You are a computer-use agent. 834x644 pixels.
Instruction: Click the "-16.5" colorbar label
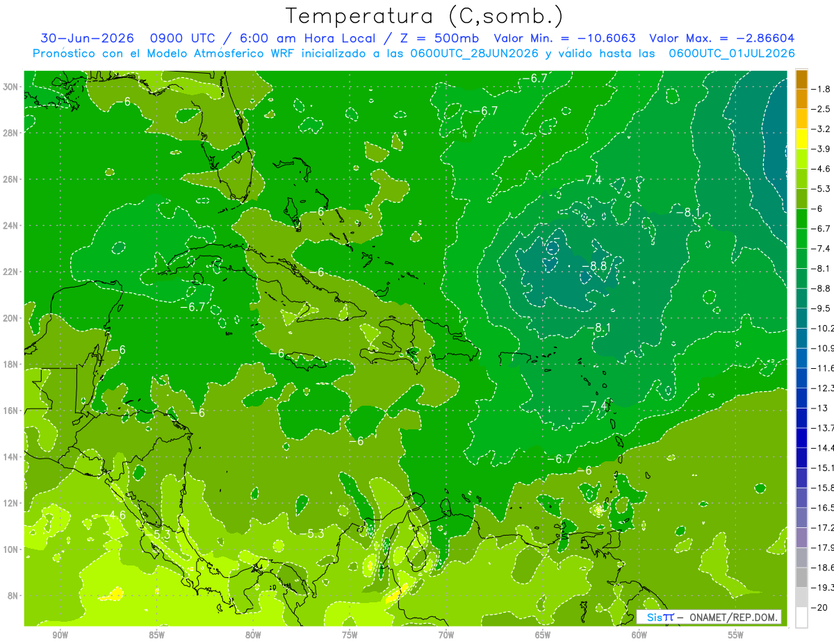point(822,508)
